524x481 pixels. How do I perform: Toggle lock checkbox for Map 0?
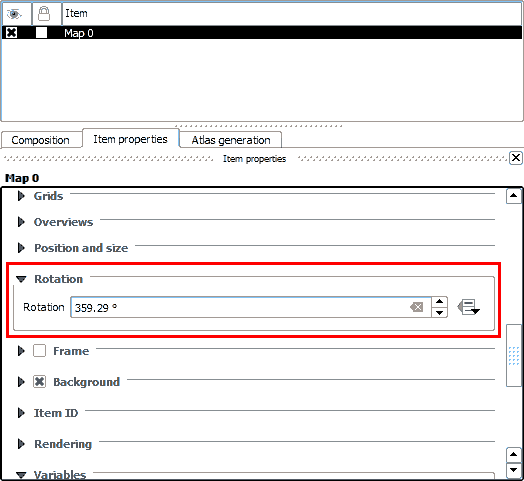tap(41, 33)
